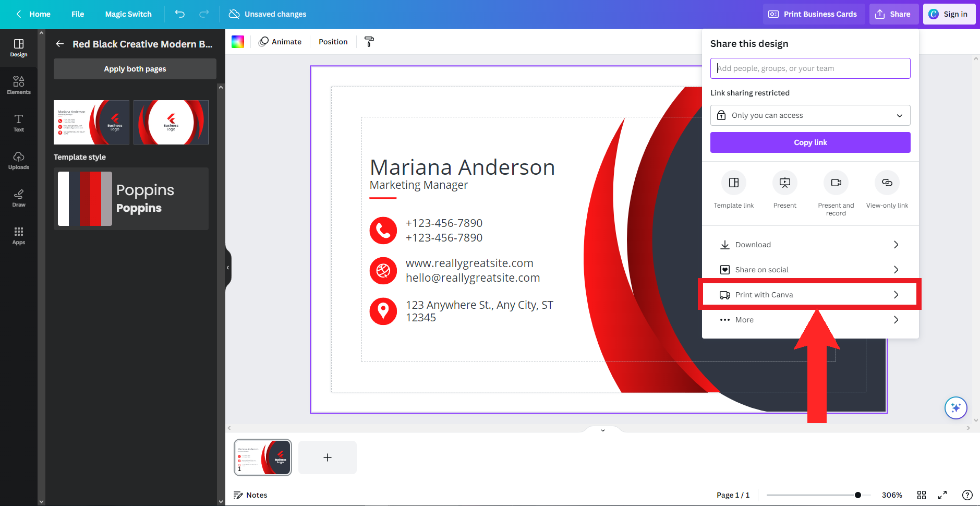Click the Present and record icon
Screen dimensions: 980x506
click(836, 183)
